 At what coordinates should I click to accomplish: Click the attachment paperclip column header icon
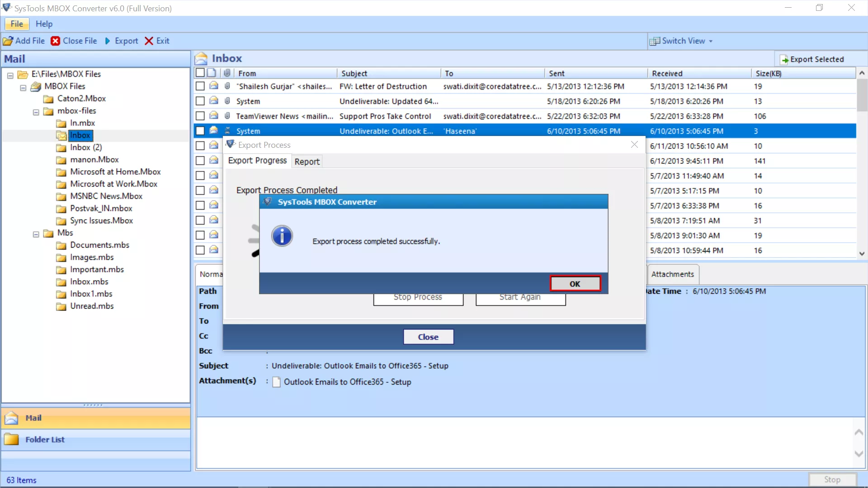point(227,73)
